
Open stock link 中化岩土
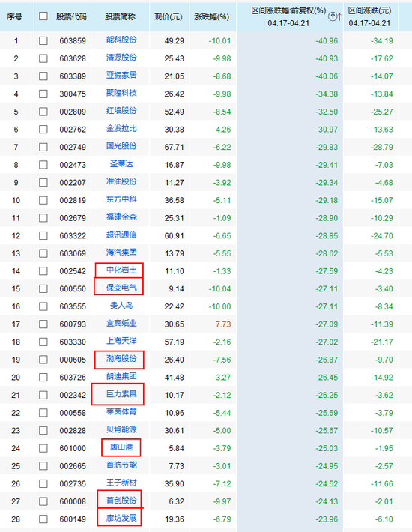coord(121,270)
